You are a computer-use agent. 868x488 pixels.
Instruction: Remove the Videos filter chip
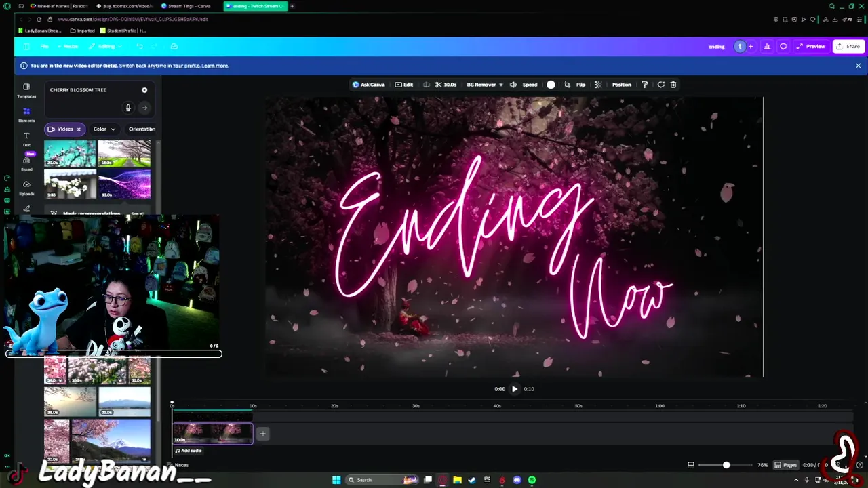coord(78,129)
